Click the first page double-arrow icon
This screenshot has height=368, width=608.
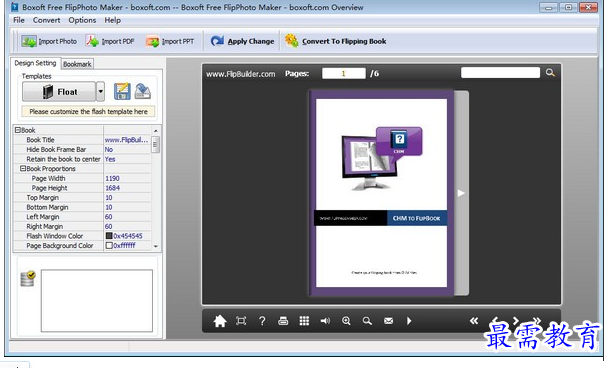point(474,321)
